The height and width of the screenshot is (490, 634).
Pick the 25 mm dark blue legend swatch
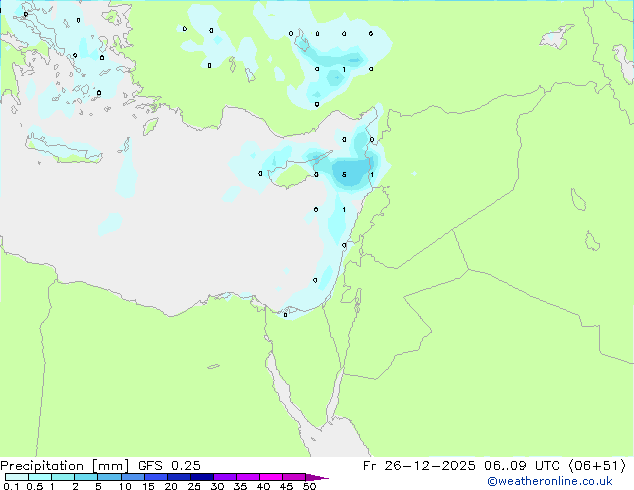click(x=201, y=477)
